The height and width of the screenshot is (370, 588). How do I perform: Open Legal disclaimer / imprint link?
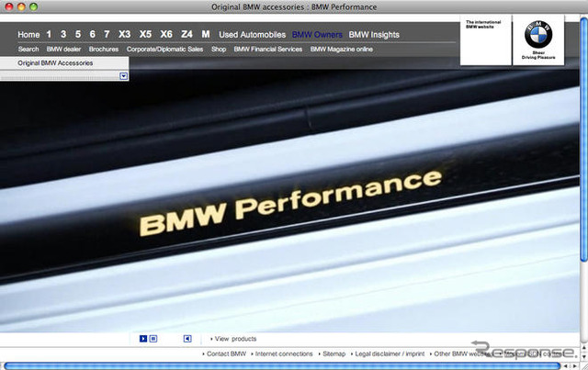(388, 353)
